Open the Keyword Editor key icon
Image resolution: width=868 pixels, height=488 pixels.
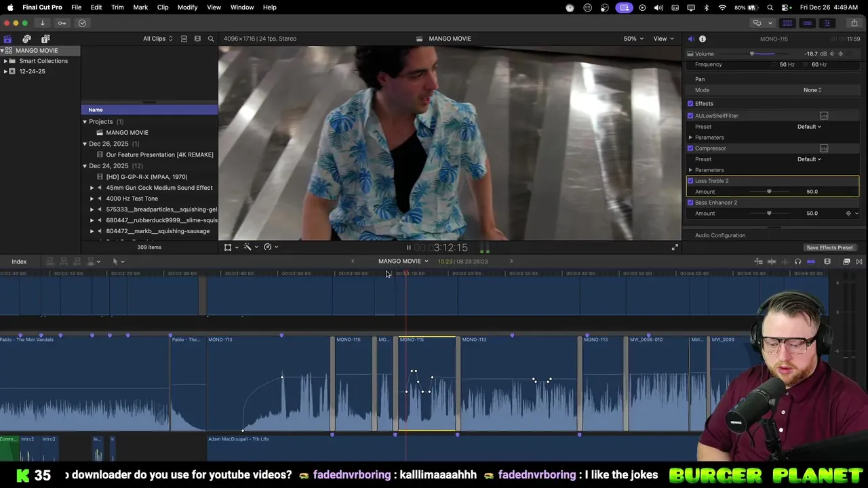(x=62, y=23)
